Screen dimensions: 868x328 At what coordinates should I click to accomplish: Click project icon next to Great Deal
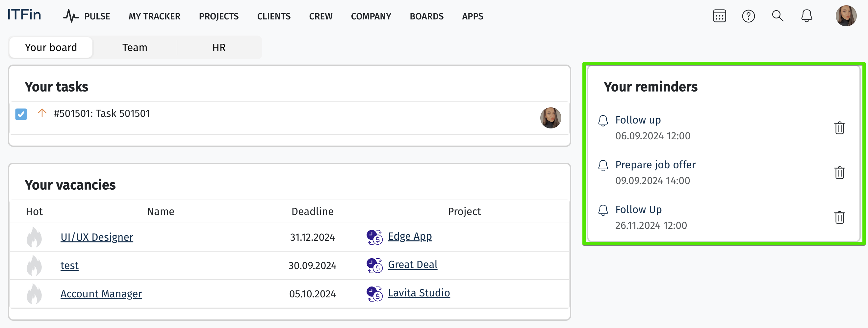(x=374, y=265)
